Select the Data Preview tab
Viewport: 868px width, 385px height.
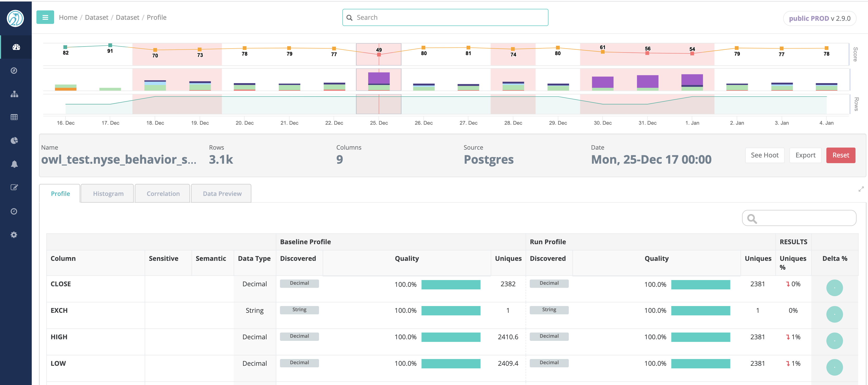click(x=222, y=194)
